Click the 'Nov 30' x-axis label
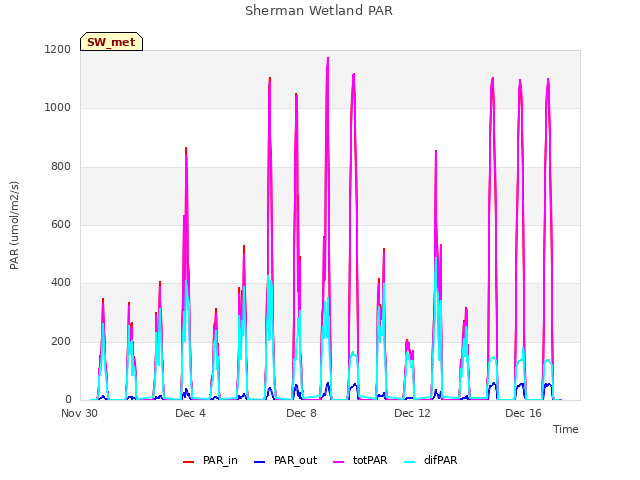Viewport: 640px width, 480px height. point(79,413)
